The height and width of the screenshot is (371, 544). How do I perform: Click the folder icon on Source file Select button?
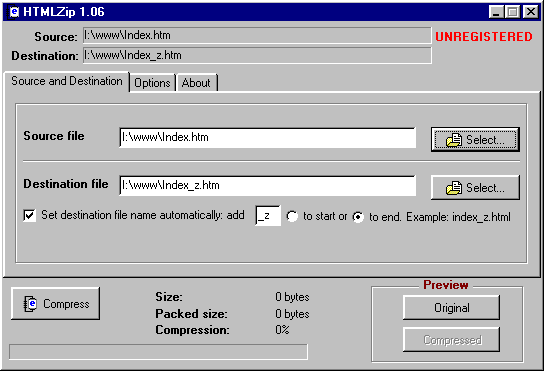pos(454,140)
